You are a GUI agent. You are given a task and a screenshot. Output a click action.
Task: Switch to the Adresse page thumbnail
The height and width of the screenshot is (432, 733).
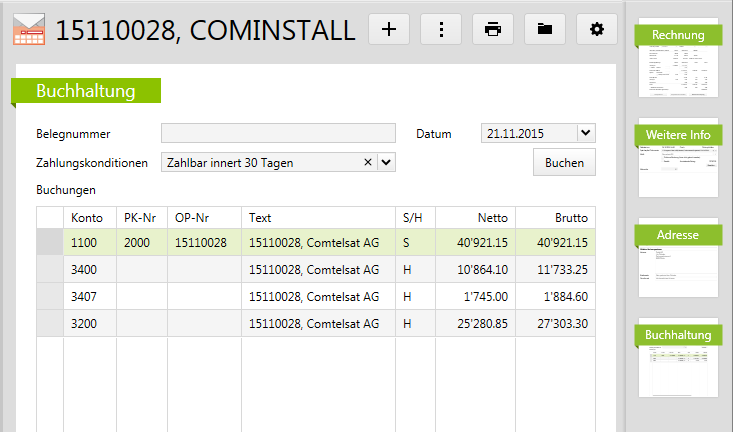click(678, 257)
